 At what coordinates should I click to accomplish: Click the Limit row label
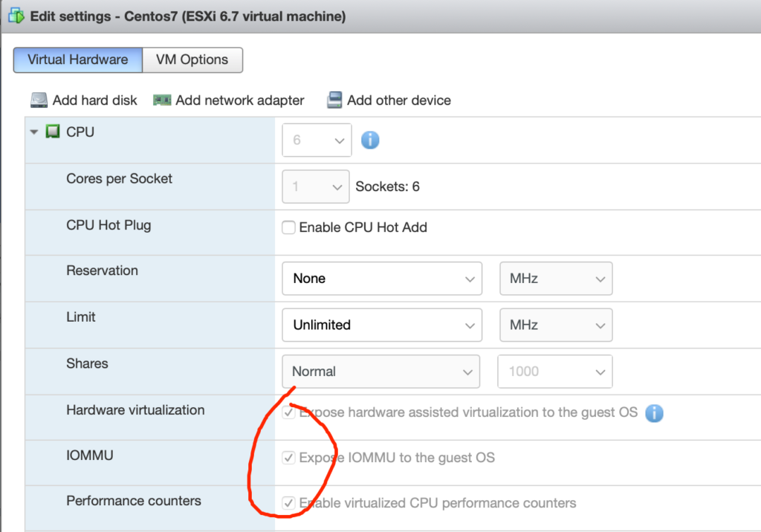click(x=80, y=317)
